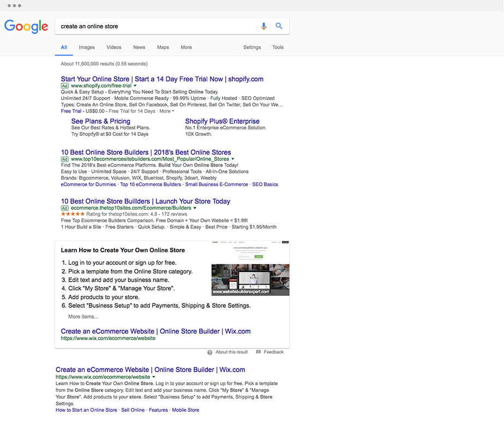Switch to the Videos tab
The image size is (504, 434).
pyautogui.click(x=114, y=47)
